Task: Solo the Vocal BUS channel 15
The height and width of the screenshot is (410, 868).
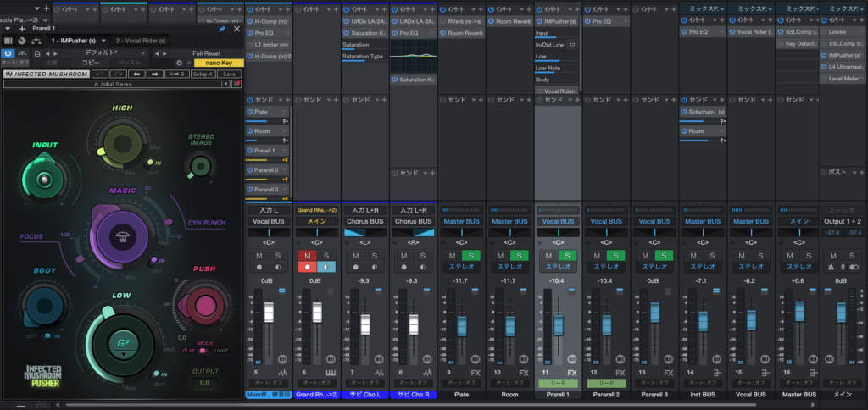Action: [760, 255]
